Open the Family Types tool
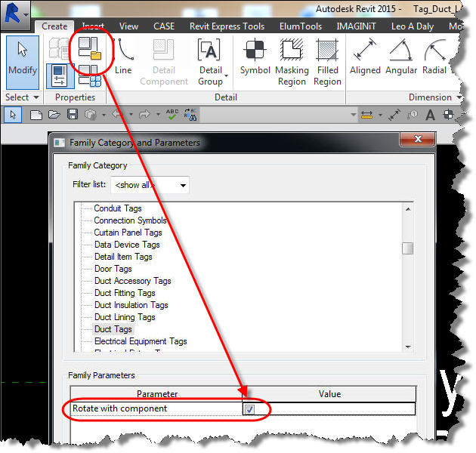Screen dimensions: 476x453 (x=90, y=75)
